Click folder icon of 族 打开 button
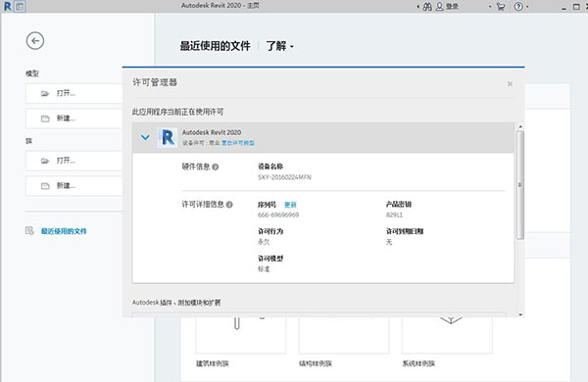Screen dimensions: 588x382 [45, 161]
